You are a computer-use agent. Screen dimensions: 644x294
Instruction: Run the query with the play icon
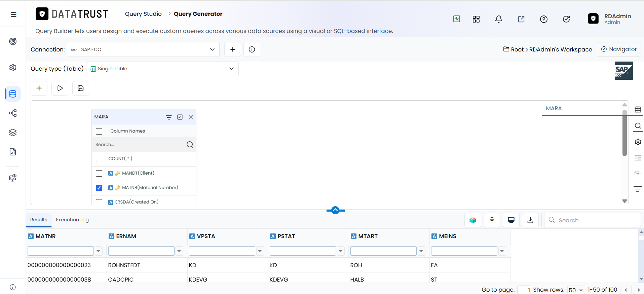click(x=60, y=88)
